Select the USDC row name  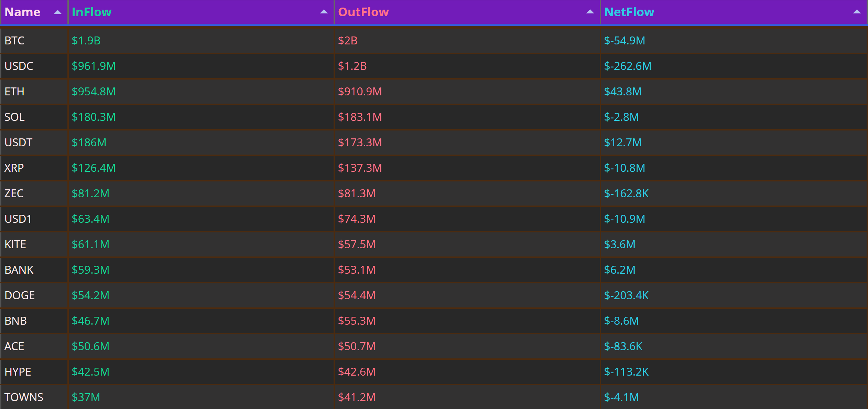point(19,66)
